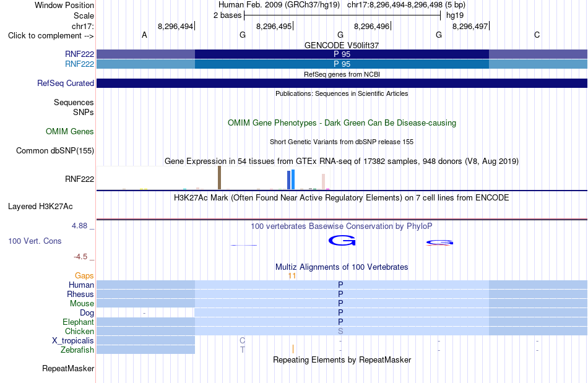
Task: Click 'Publications: Sequences in Scientific Articles' title
Action: 342,93
